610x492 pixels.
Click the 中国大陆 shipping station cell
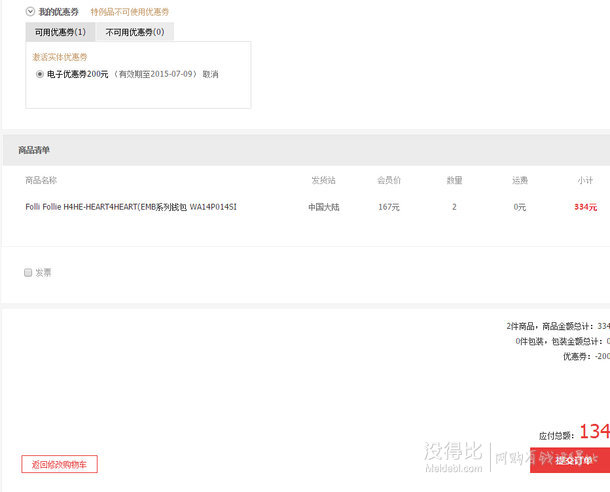323,207
